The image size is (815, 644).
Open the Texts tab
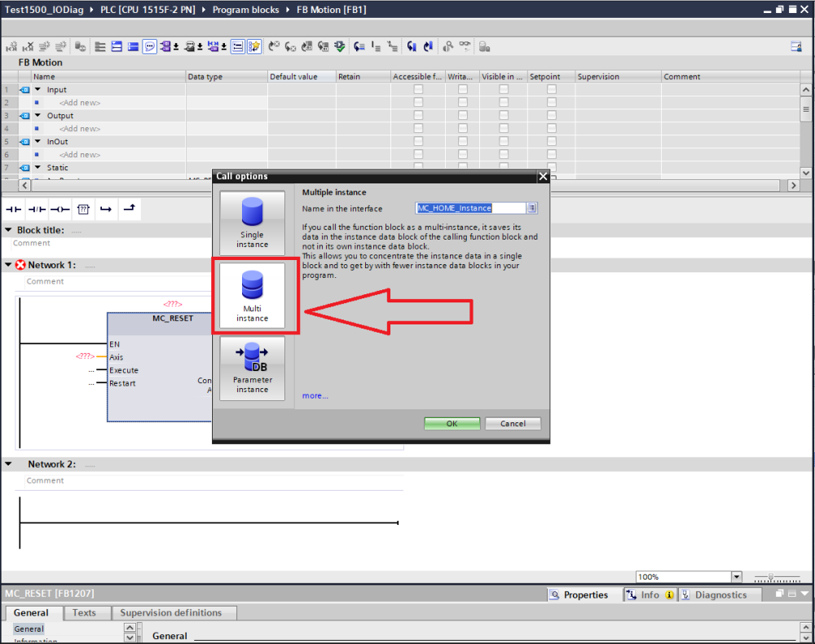pyautogui.click(x=84, y=613)
